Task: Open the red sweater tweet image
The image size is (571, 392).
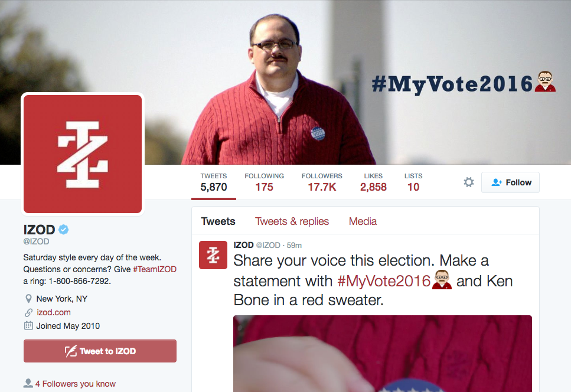Action: 382,353
